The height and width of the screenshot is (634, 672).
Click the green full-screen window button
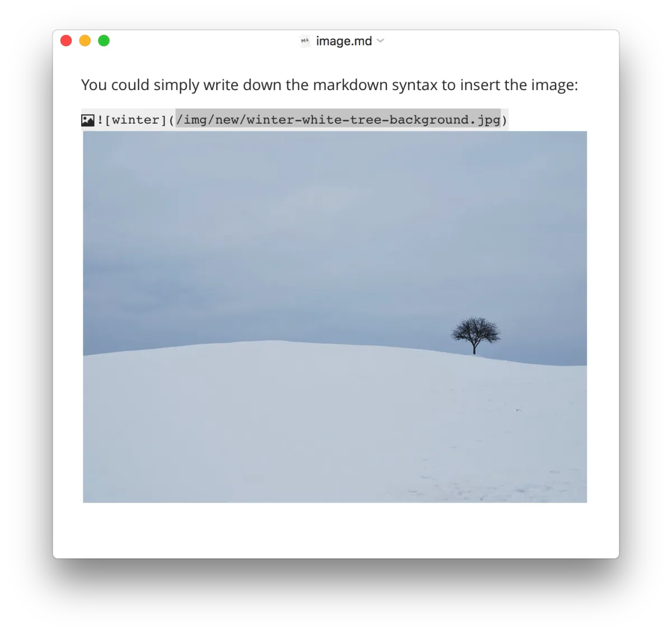click(x=104, y=41)
